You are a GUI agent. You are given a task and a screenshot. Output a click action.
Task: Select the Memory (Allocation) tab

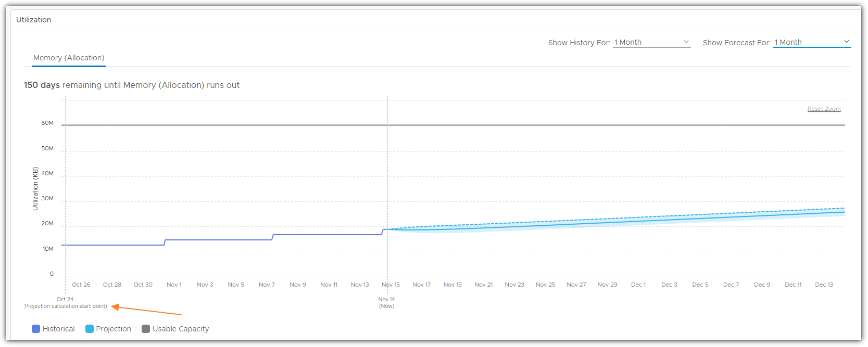click(69, 58)
